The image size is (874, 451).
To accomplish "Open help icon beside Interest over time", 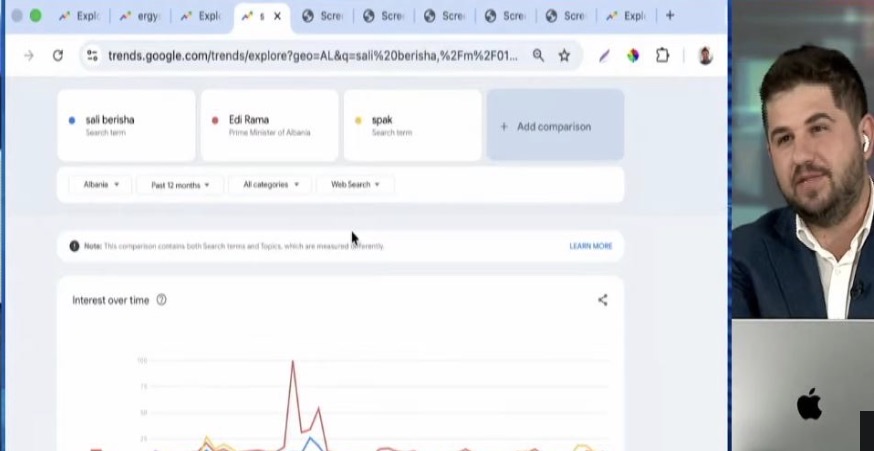I will coord(162,300).
